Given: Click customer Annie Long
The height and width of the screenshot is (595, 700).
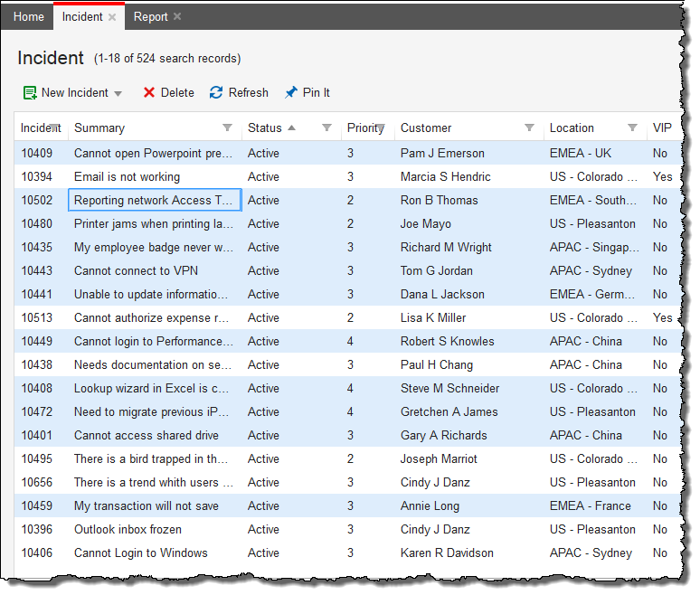Looking at the screenshot, I should click(430, 506).
